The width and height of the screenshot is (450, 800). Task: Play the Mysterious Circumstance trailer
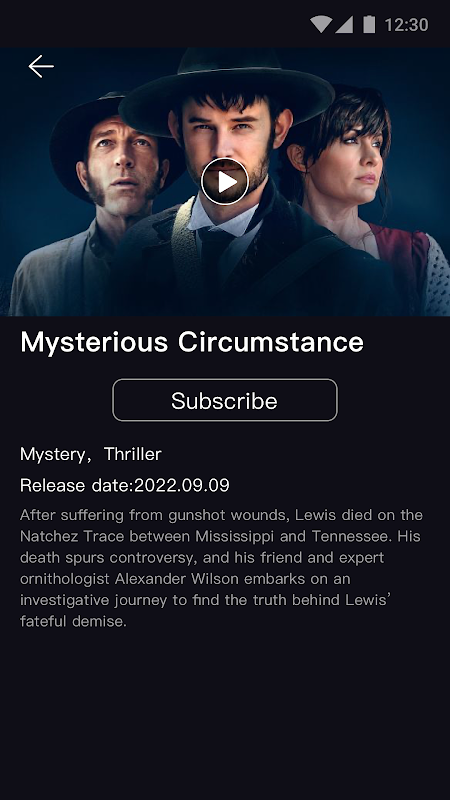coord(224,182)
